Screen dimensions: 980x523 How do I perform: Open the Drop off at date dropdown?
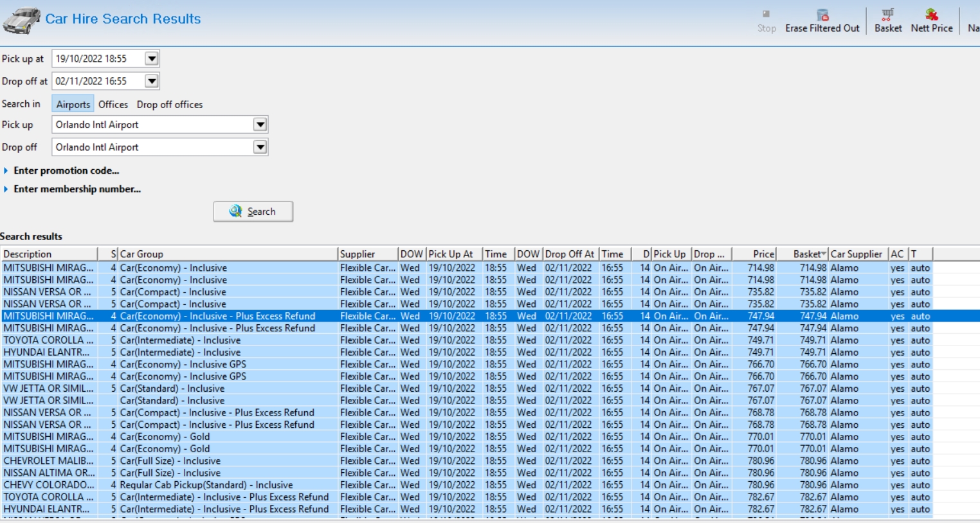point(152,81)
